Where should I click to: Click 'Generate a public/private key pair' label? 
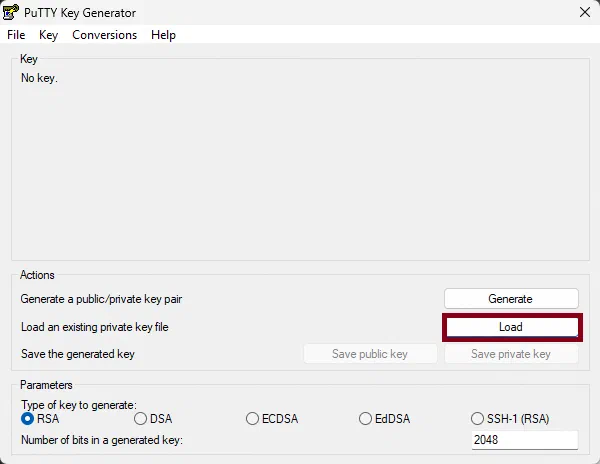101,299
